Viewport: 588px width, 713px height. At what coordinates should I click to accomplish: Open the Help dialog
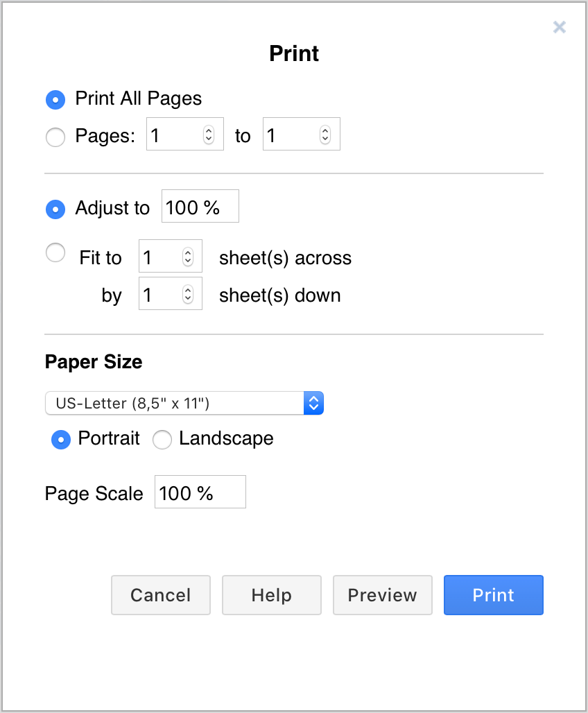271,595
